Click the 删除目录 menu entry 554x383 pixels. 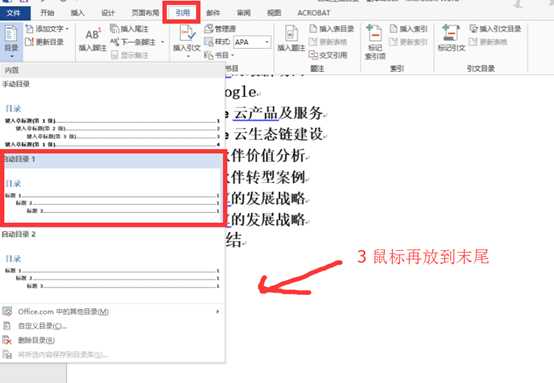click(112, 340)
